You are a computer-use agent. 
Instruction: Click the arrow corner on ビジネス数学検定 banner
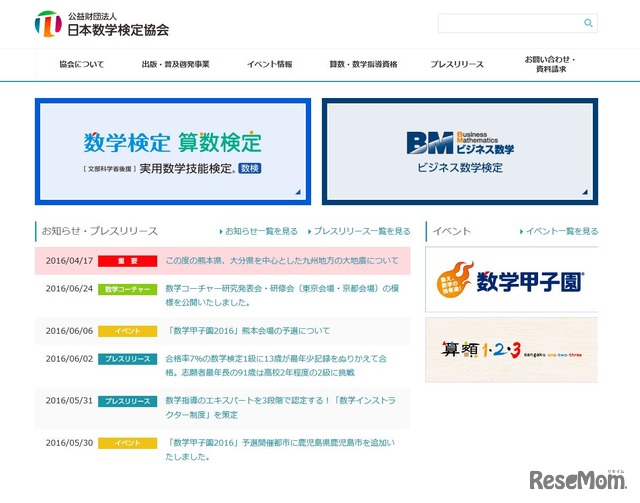(x=585, y=192)
